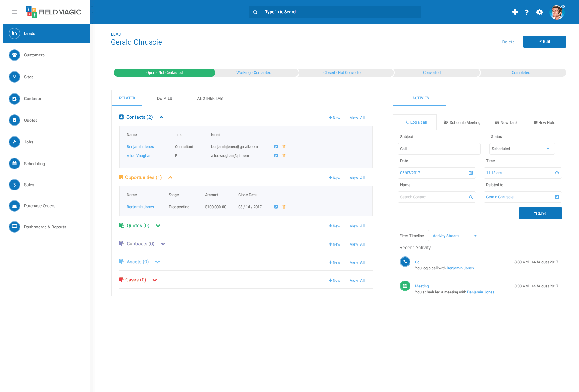This screenshot has width=579, height=392.
Task: Click the time clock icon
Action: [557, 173]
